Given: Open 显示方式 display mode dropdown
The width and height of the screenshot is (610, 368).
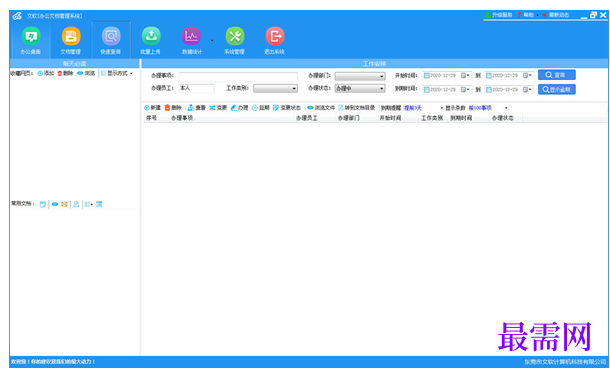Looking at the screenshot, I should click(117, 73).
